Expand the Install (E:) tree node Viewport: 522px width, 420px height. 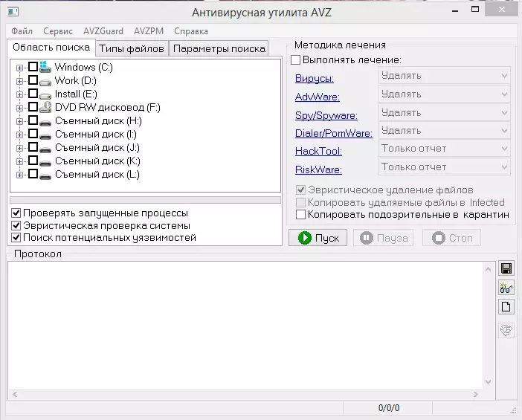coord(19,94)
